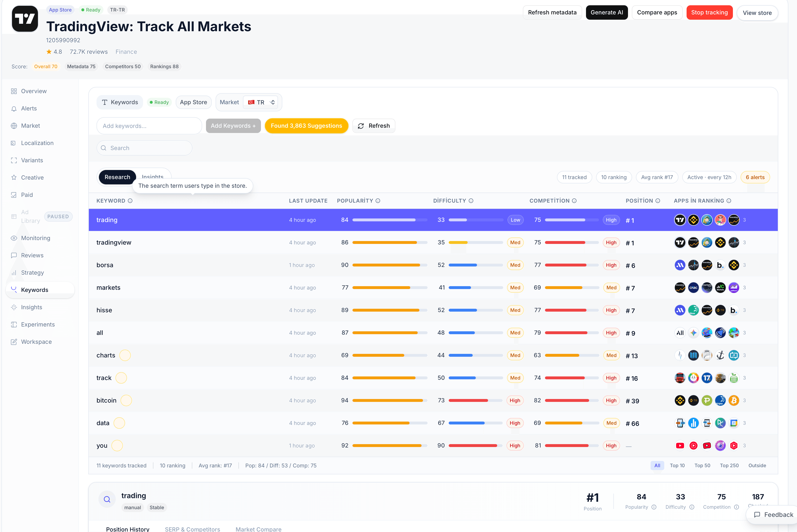Click Stop tracking button
Screen dimensions: 797x532
pyautogui.click(x=709, y=12)
